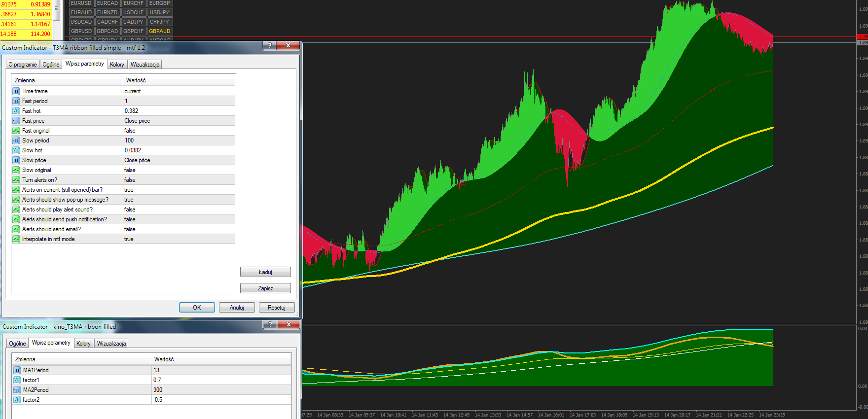The image size is (868, 419).
Task: Pick the GBPCHF symbol button
Action: [134, 31]
